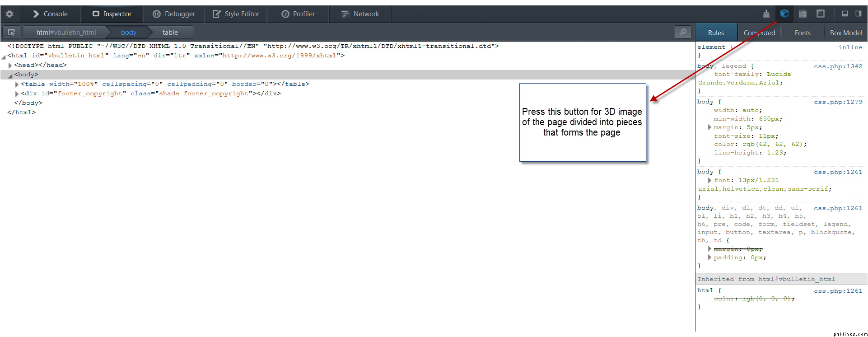Image resolution: width=868 pixels, height=337 pixels.
Task: Open Scratchpad from the toolbar icon
Action: [x=803, y=14]
